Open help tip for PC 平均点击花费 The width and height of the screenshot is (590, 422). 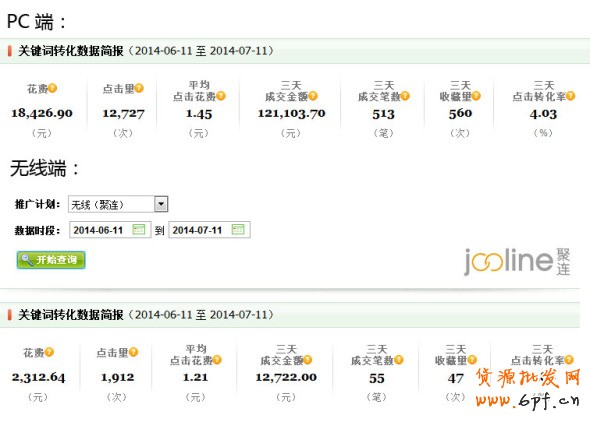(221, 96)
